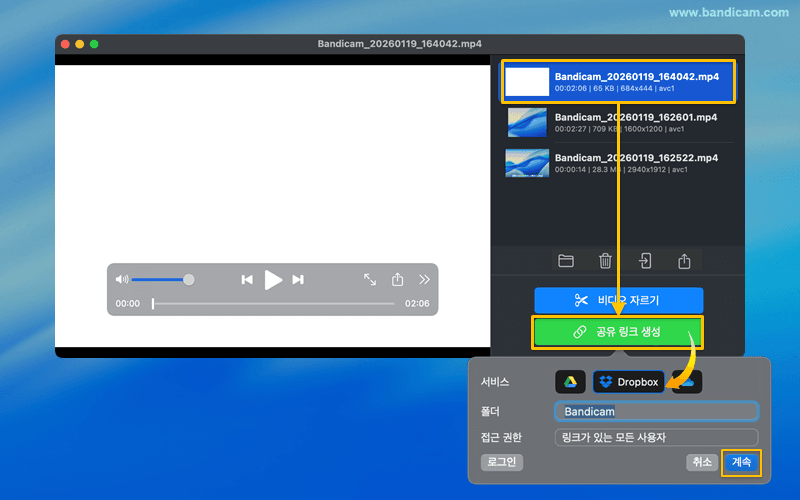Delete the selected video with trash icon
The height and width of the screenshot is (500, 800).
pyautogui.click(x=605, y=261)
